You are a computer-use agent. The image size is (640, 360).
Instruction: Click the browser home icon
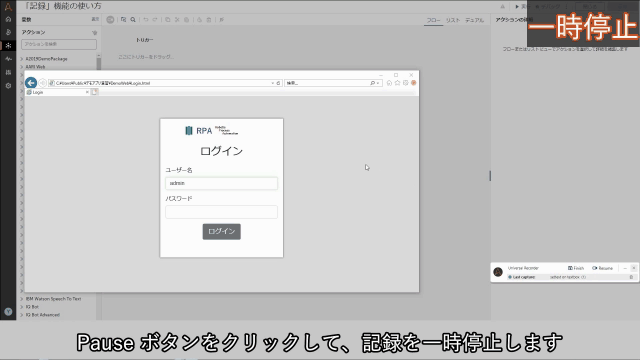[x=389, y=83]
